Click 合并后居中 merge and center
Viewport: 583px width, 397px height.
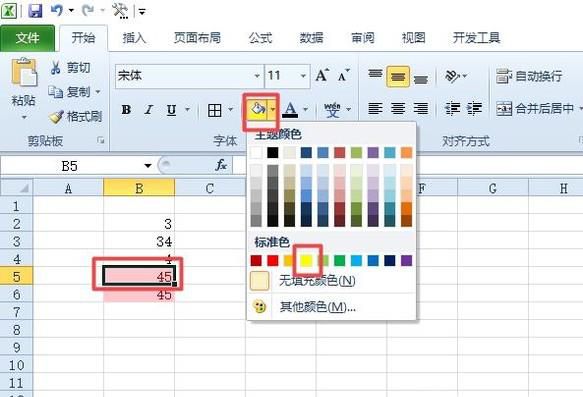point(535,109)
